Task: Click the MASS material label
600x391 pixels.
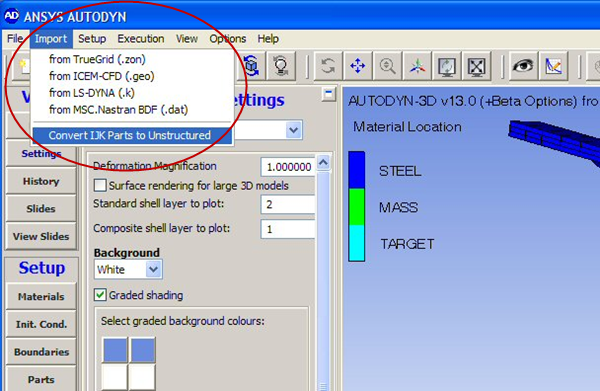Action: click(x=398, y=207)
